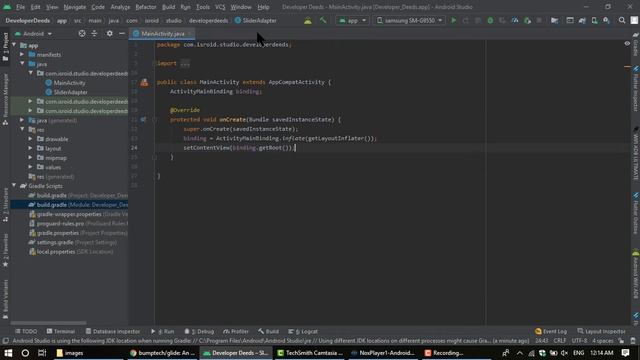Close the MainActivity.java tab
Image resolution: width=640 pixels, height=360 pixels.
[190, 34]
